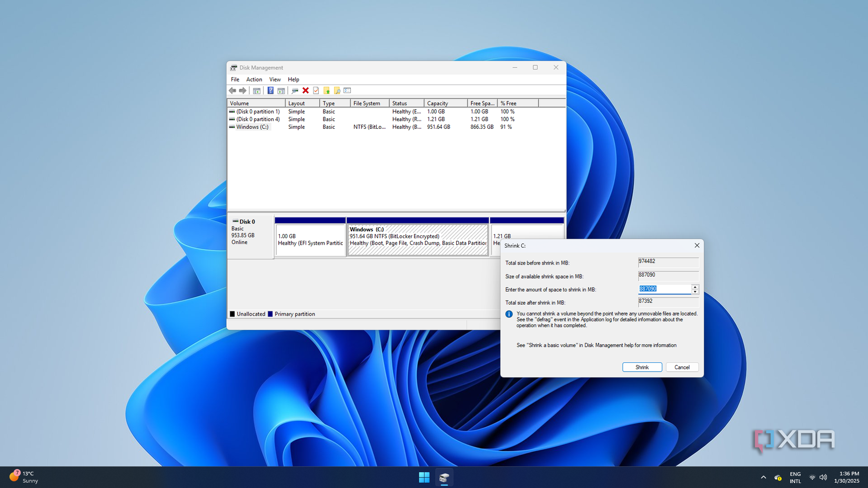Cancel the Shrink C: dialog

point(682,367)
